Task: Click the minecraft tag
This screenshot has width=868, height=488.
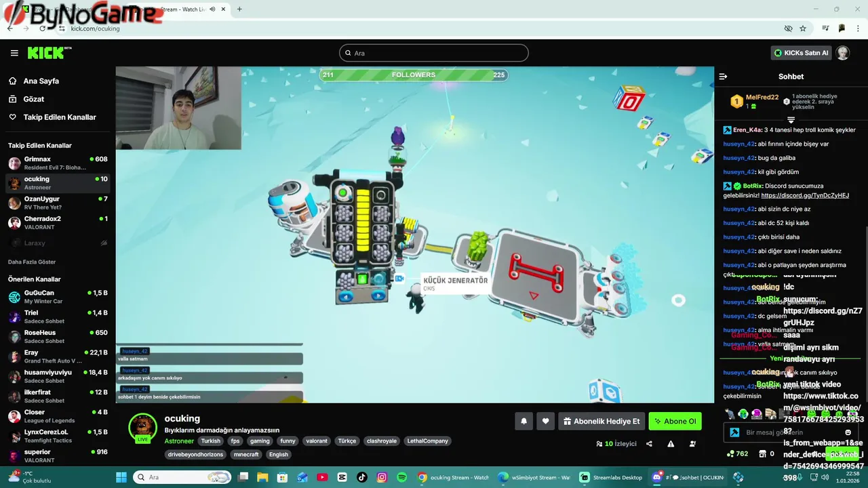Action: coord(246,454)
